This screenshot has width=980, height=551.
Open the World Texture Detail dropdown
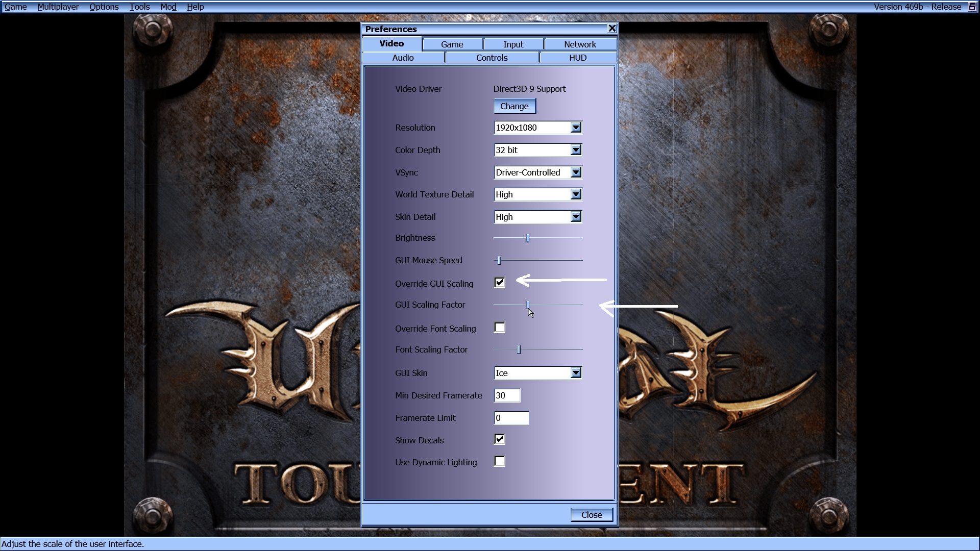point(576,194)
